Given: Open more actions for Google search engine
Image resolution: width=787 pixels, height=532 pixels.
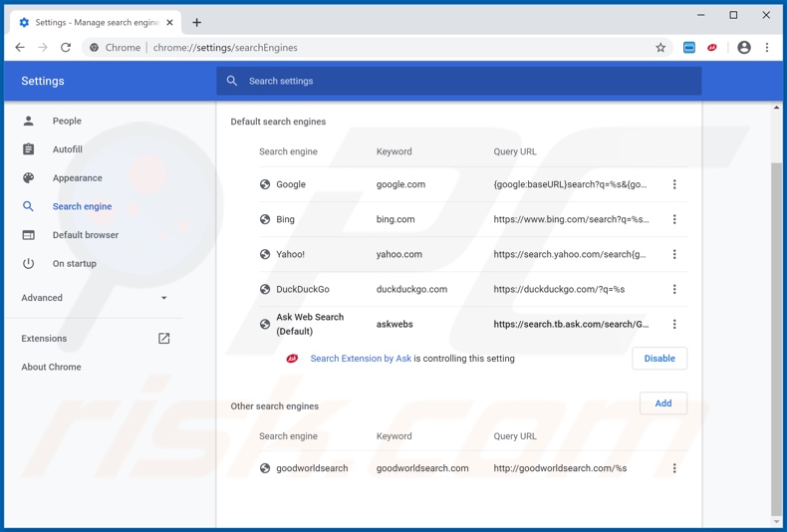Looking at the screenshot, I should coord(674,184).
